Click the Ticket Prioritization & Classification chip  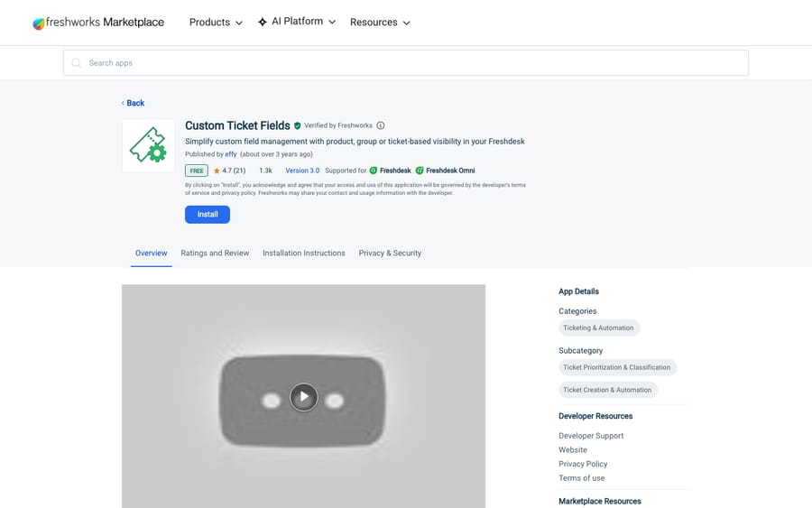617,367
